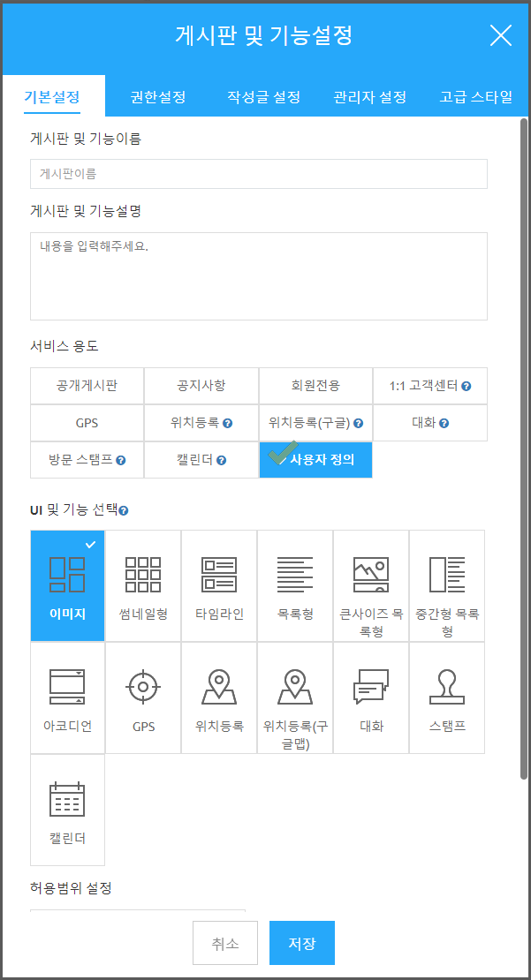This screenshot has height=980, width=531.
Task: Select the 대화 chat bubble layout icon
Action: [371, 687]
